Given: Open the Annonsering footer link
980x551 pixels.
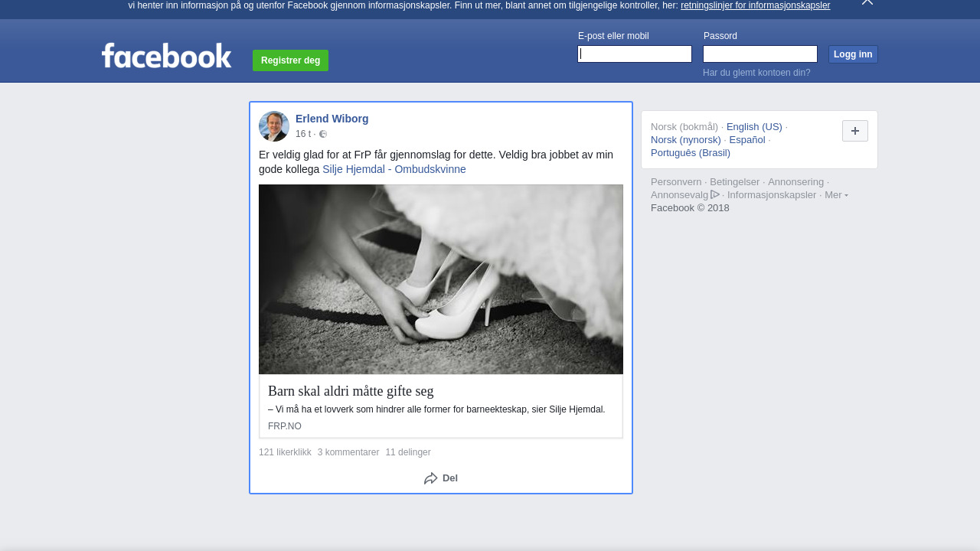Looking at the screenshot, I should coord(795,182).
